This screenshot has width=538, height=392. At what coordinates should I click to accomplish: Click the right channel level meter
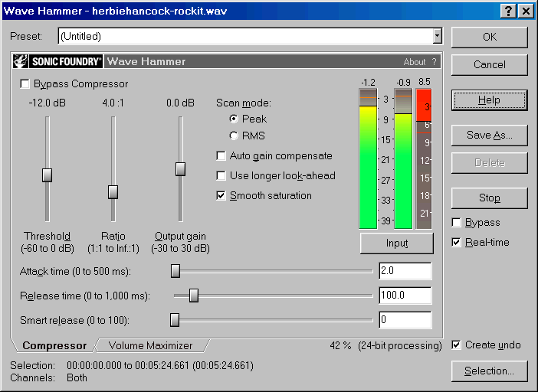point(403,158)
